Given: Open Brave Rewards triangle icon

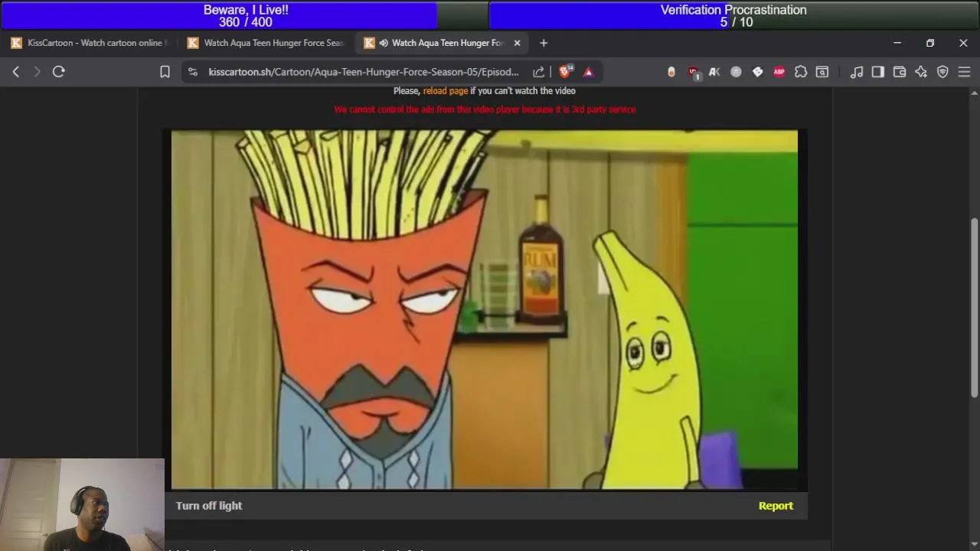Looking at the screenshot, I should [589, 72].
